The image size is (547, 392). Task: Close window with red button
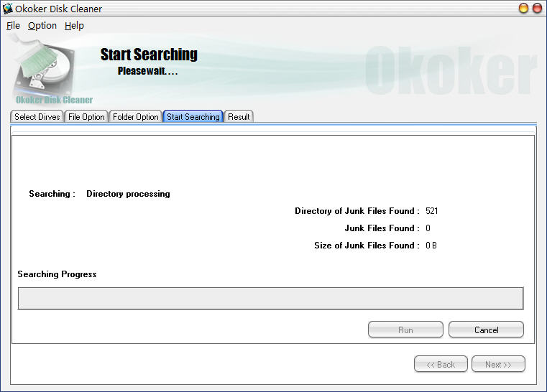(x=537, y=8)
